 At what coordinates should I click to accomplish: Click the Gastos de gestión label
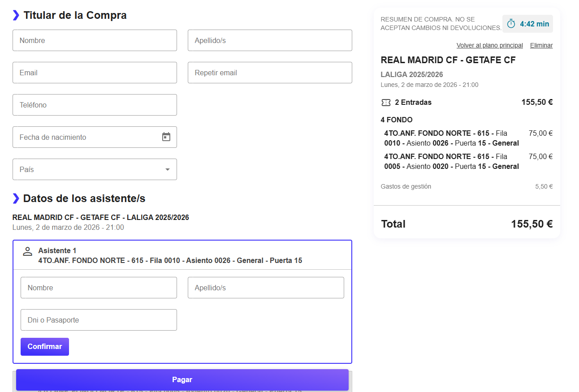click(x=406, y=186)
